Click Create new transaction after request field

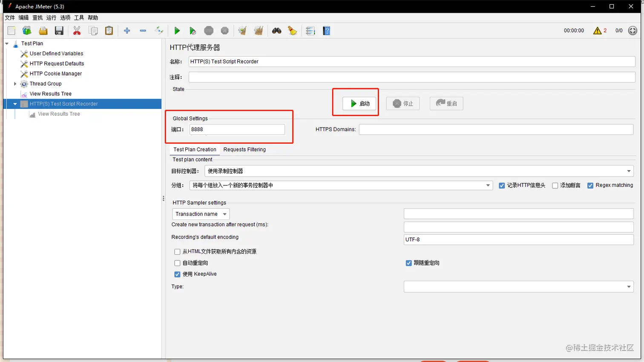(519, 227)
